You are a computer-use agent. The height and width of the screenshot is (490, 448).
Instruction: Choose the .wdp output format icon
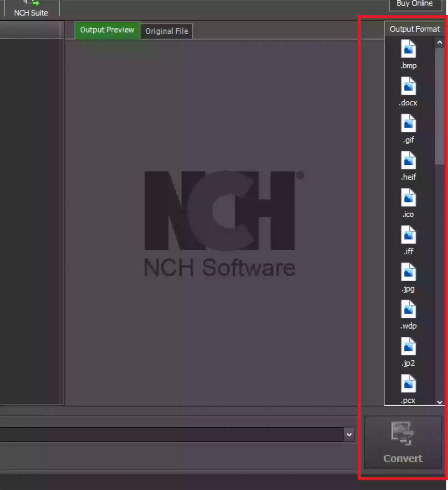click(408, 310)
